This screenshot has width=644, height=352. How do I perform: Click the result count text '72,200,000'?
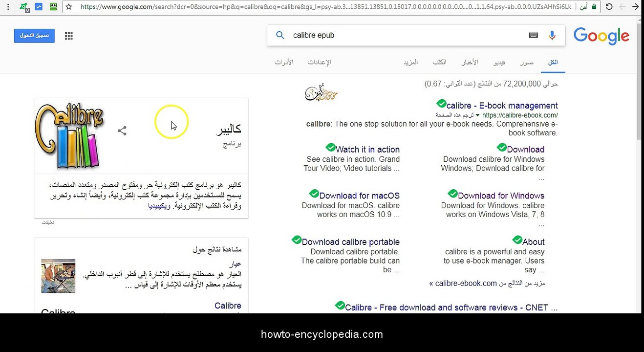tap(522, 84)
